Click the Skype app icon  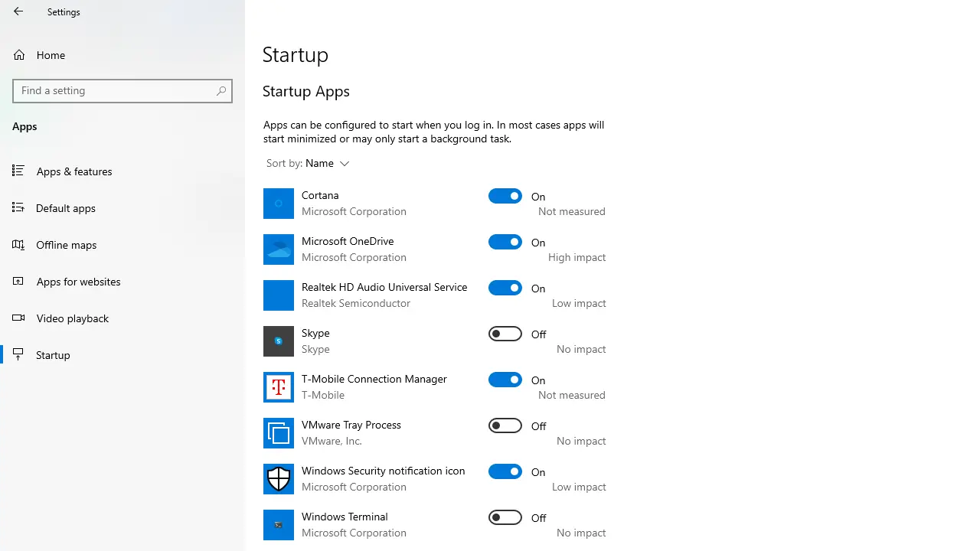[279, 341]
